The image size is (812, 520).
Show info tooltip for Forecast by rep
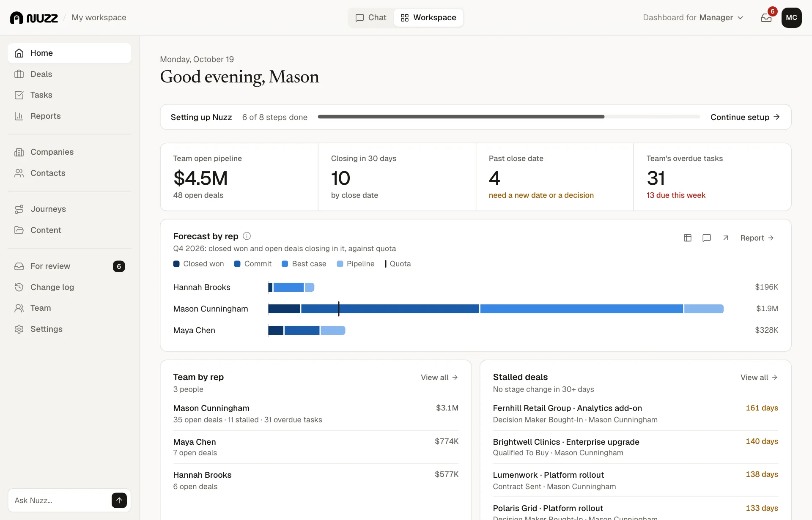[247, 236]
